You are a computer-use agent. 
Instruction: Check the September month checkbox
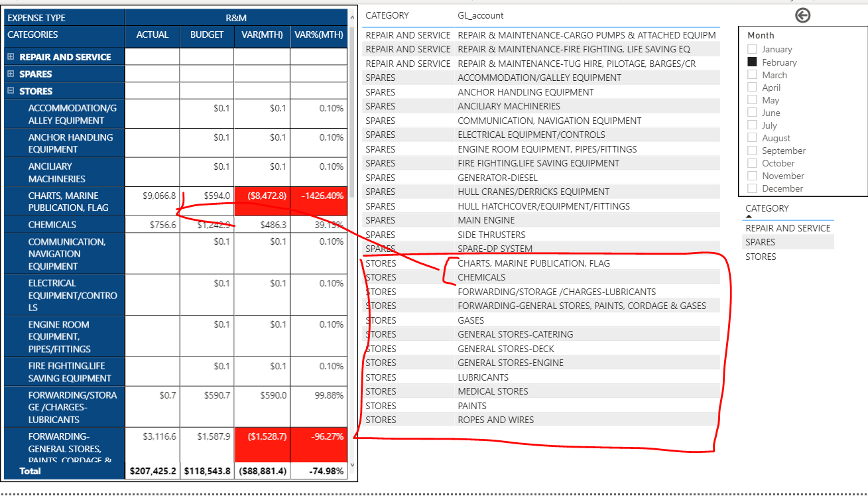[x=752, y=151]
